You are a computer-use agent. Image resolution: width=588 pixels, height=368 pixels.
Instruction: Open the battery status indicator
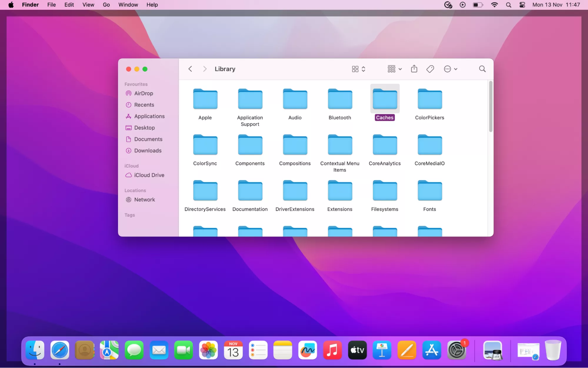(478, 5)
